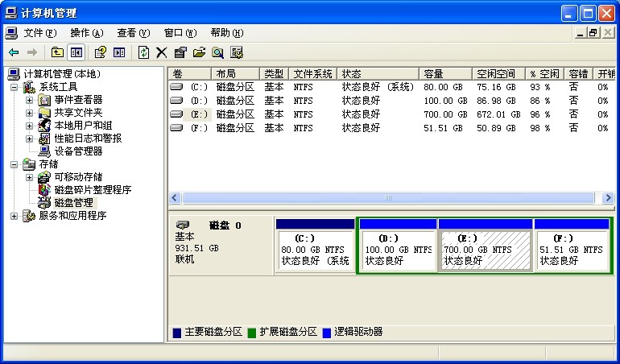Click the Event Viewer tree icon

[x=44, y=100]
